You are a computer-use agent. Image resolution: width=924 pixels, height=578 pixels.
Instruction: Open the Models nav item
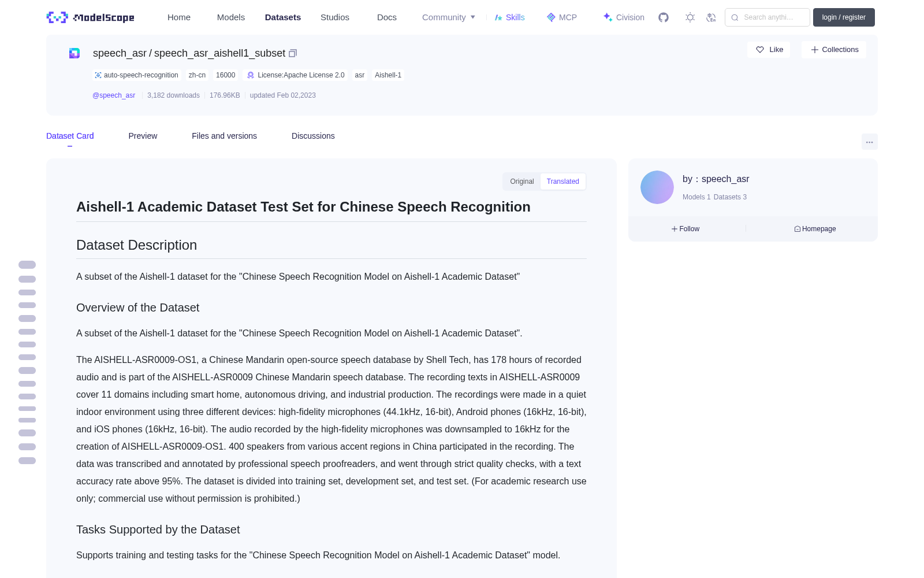pyautogui.click(x=231, y=17)
